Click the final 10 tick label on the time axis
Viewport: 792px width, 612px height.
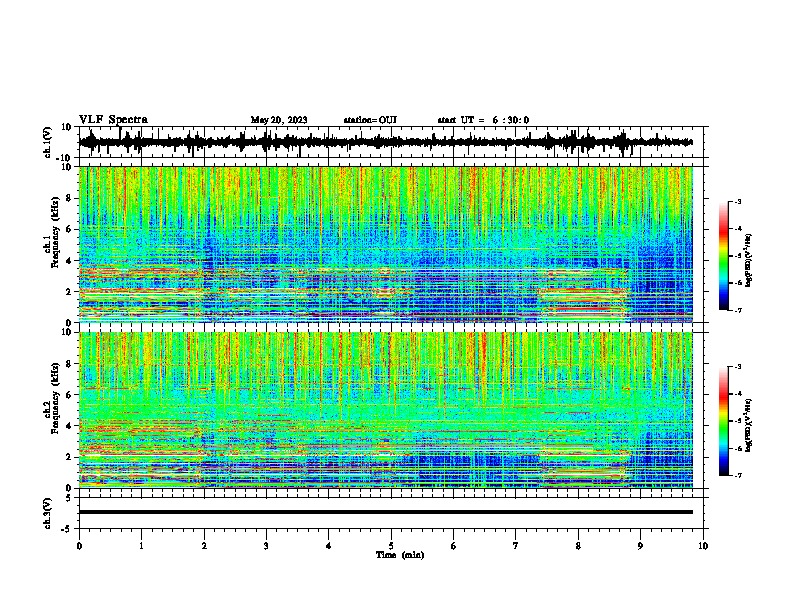[x=703, y=546]
